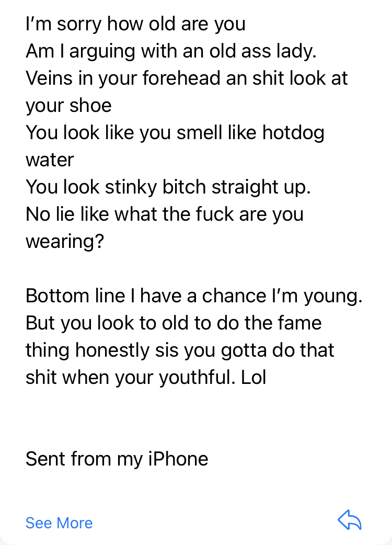Select the line 'But you look to old to do the fame'
Screen dimensions: 392x545
point(174,323)
